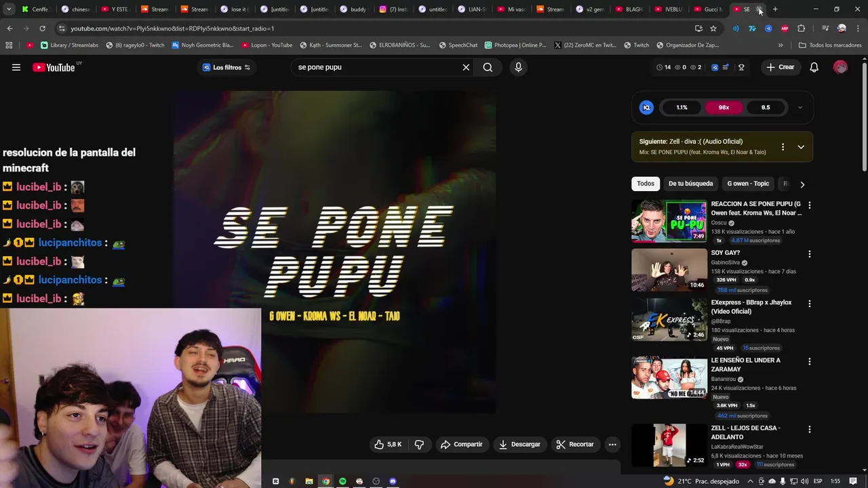The height and width of the screenshot is (488, 868).
Task: Expand the vidIQ stats panel chevron
Action: 800,107
